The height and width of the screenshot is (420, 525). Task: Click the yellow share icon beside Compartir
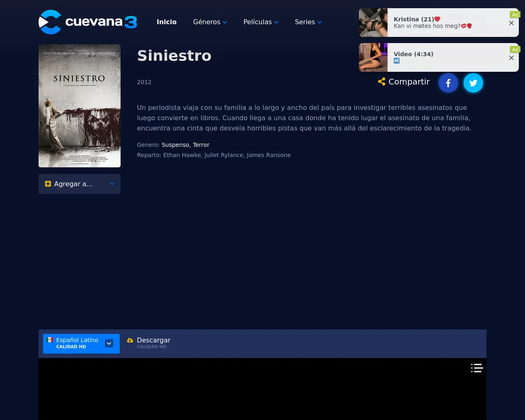click(x=381, y=82)
